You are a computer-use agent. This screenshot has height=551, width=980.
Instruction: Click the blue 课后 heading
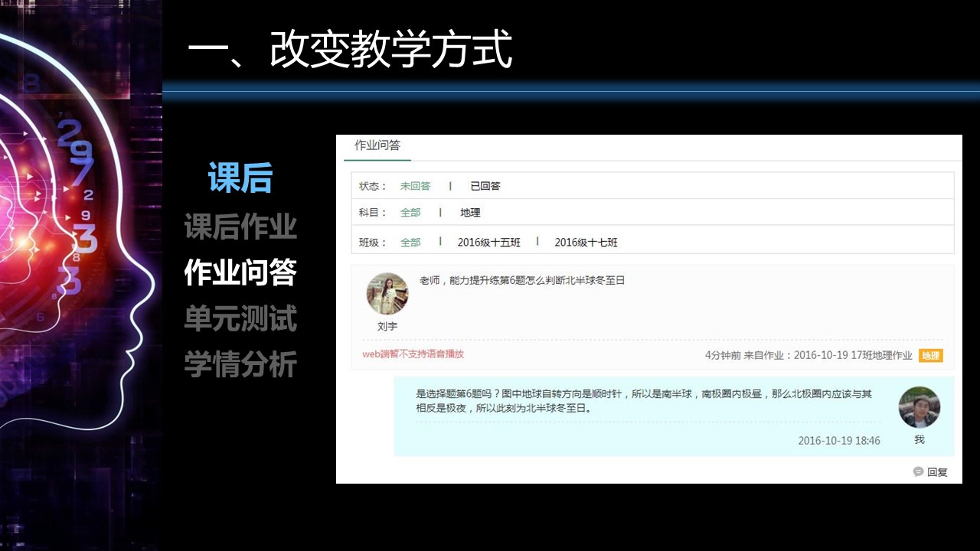[x=240, y=178]
